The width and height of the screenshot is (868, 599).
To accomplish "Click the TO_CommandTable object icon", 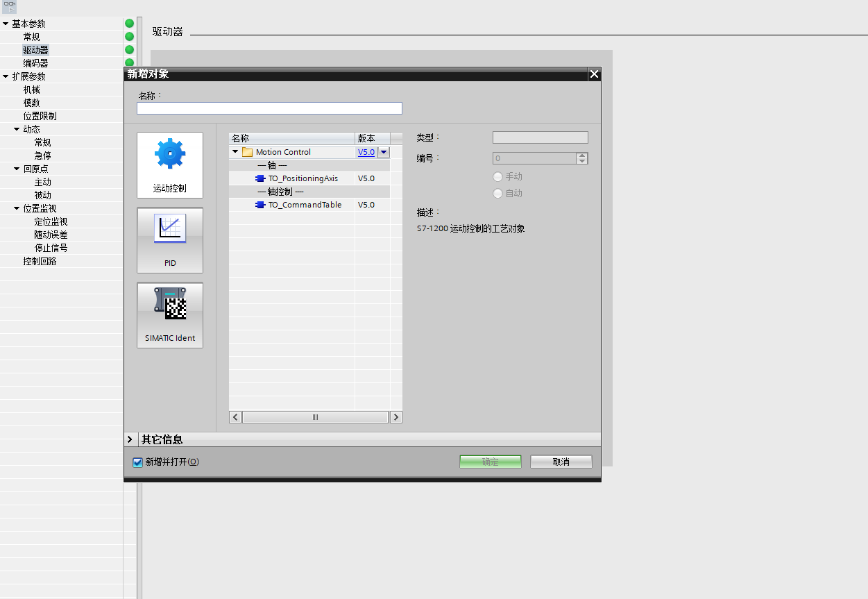I will pyautogui.click(x=260, y=205).
